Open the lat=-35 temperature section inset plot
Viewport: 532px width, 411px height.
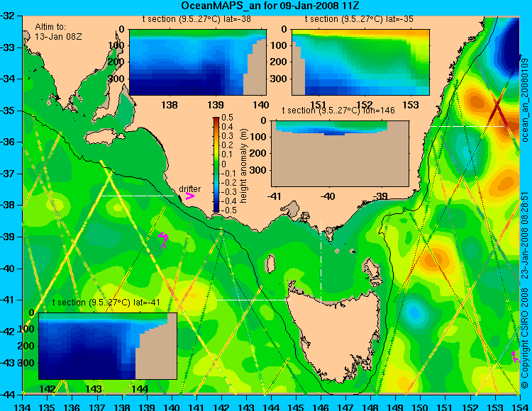[x=360, y=62]
